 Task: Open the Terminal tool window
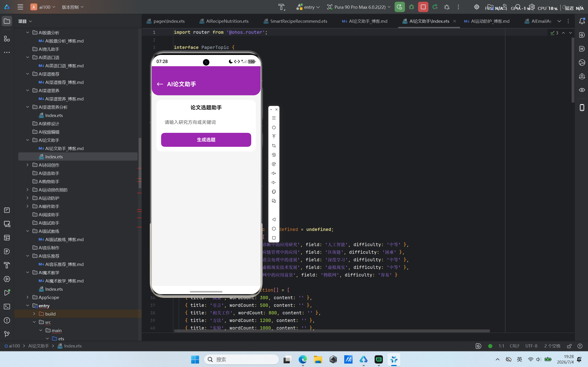pos(7,307)
